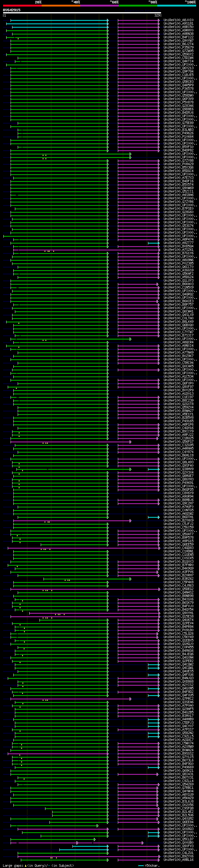Open UniRef100_P08429 from the list

pos(178,164)
